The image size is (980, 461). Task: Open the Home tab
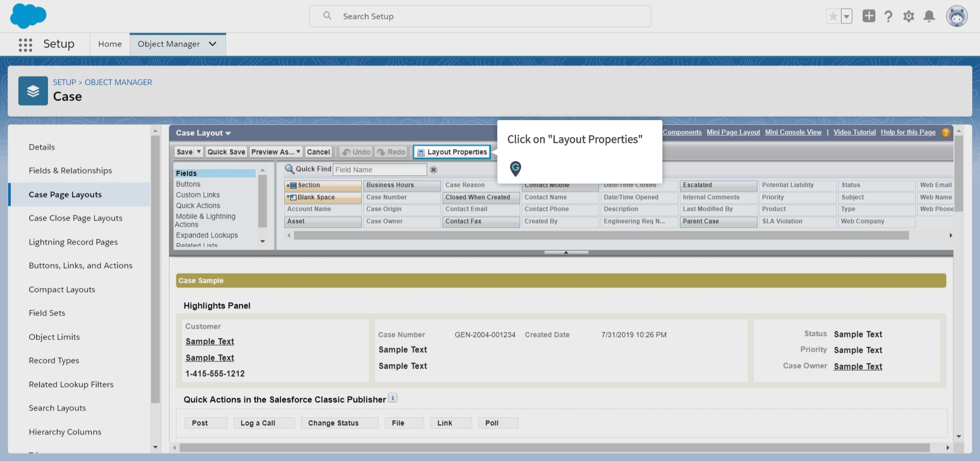click(x=110, y=44)
